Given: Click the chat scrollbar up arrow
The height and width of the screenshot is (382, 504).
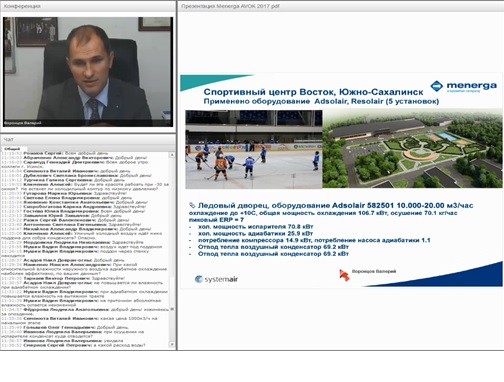Looking at the screenshot, I should (x=172, y=155).
